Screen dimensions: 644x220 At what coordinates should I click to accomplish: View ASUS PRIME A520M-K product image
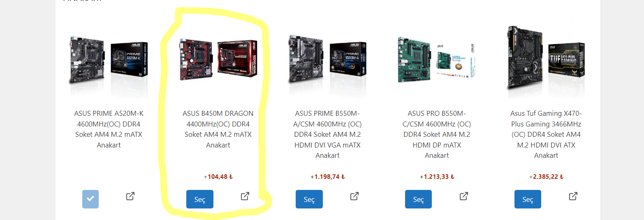109,61
